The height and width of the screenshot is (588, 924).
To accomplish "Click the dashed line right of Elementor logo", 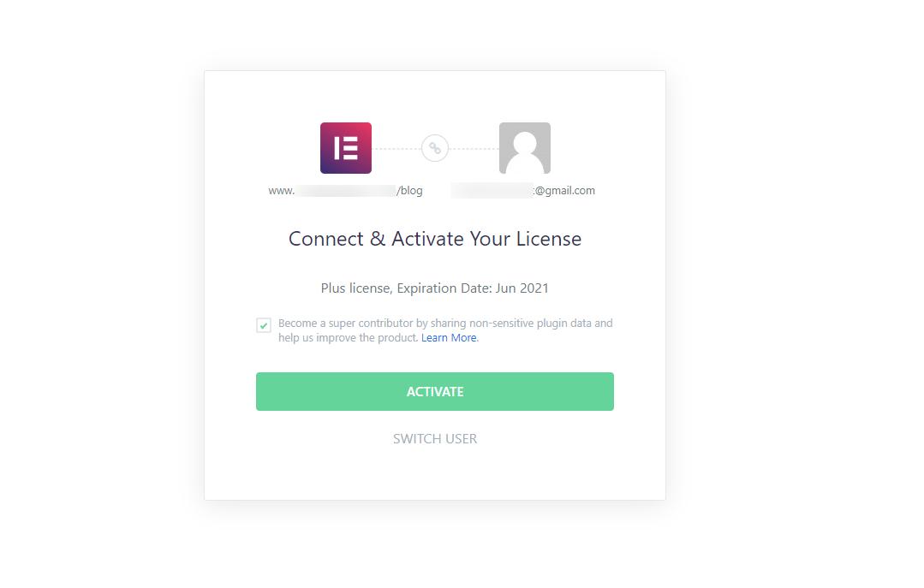I will (x=396, y=148).
